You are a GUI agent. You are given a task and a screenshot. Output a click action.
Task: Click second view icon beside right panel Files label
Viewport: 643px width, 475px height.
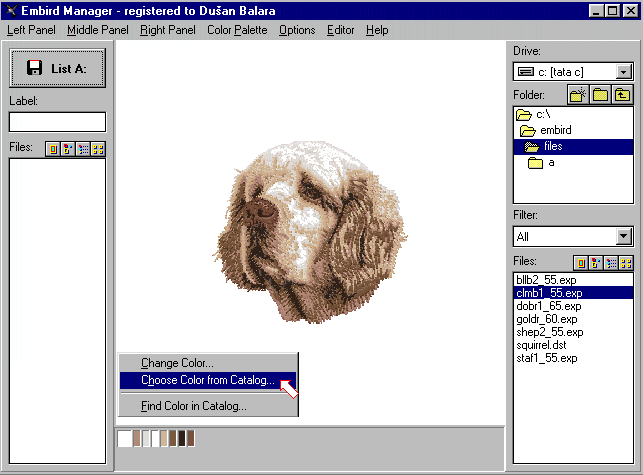tap(596, 263)
